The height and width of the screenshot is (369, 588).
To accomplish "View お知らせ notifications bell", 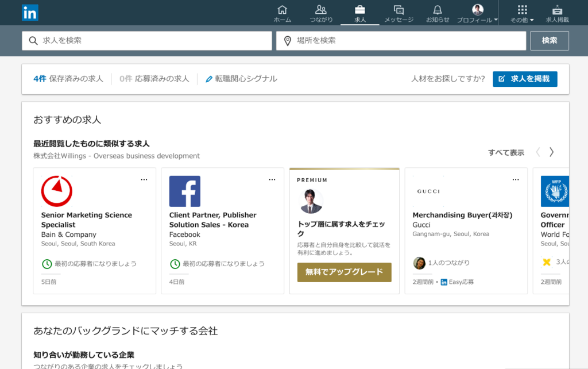I will [x=437, y=14].
